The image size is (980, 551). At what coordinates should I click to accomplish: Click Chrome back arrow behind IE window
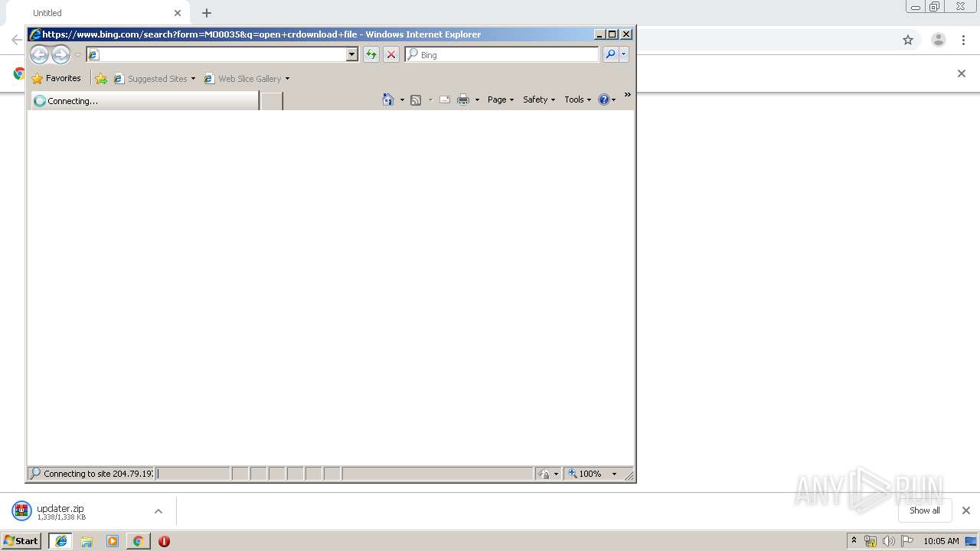coord(15,40)
